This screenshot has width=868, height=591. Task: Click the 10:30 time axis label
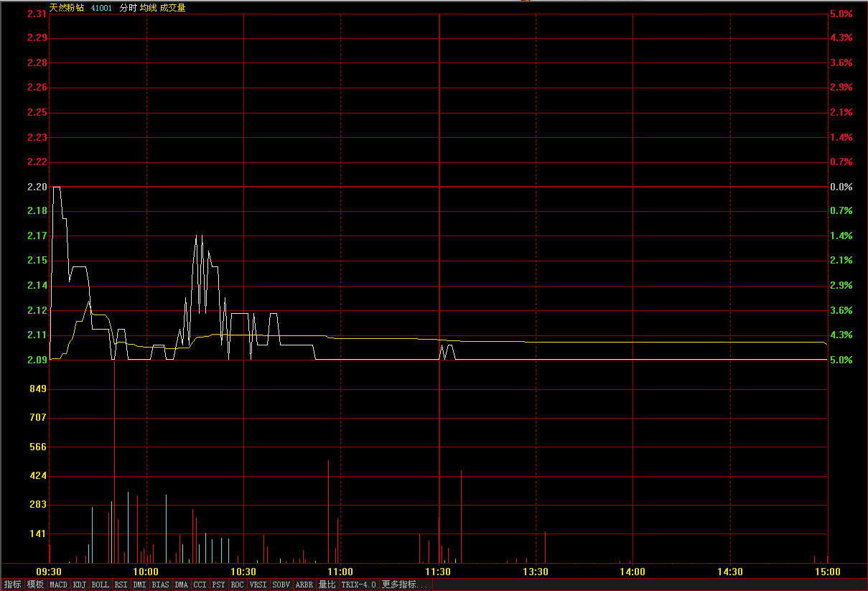(x=243, y=572)
